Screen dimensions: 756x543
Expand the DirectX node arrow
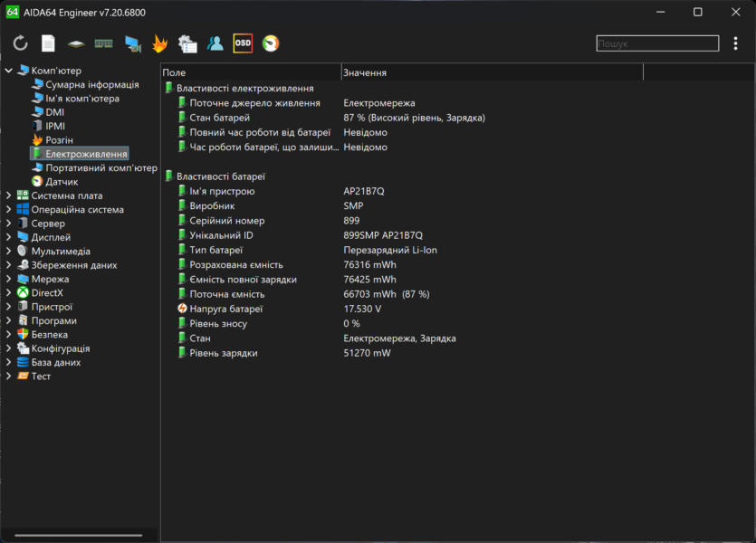point(8,293)
